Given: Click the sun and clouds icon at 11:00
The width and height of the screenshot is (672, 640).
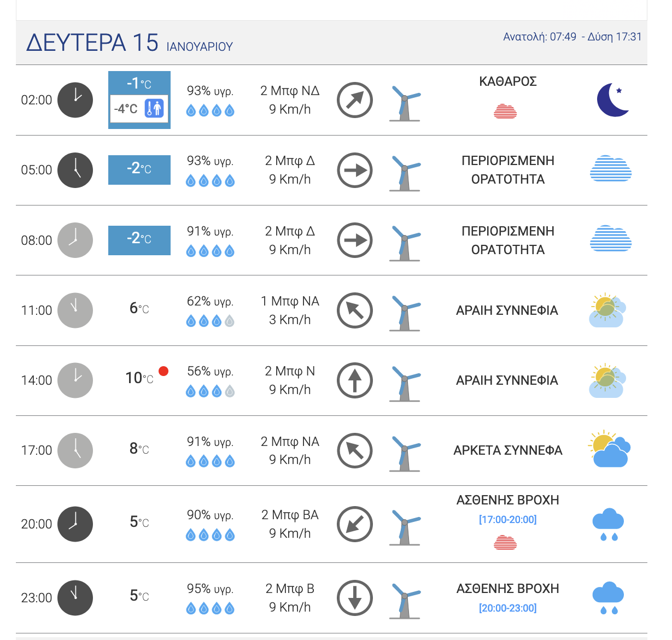Looking at the screenshot, I should coord(607,310).
